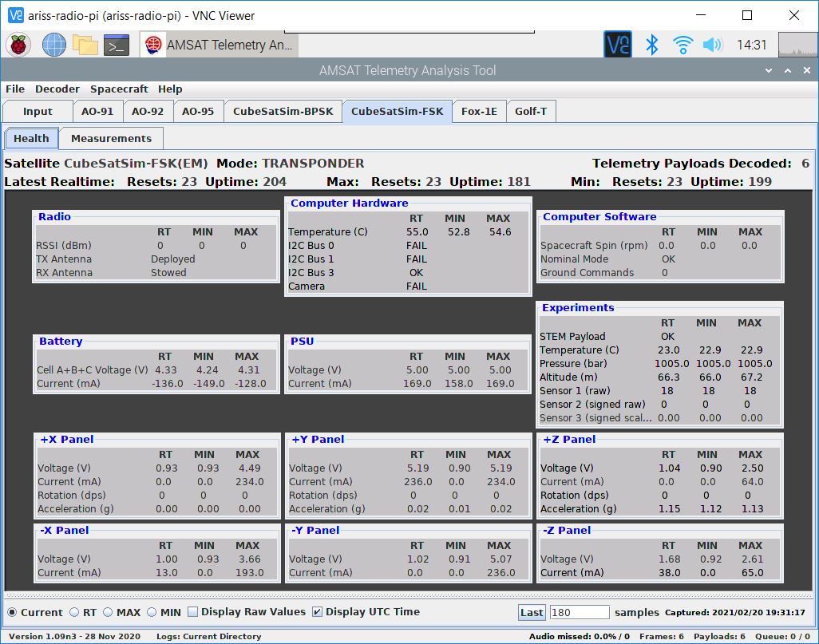Open the file manager folder icon
This screenshot has width=819, height=644.
tap(85, 45)
